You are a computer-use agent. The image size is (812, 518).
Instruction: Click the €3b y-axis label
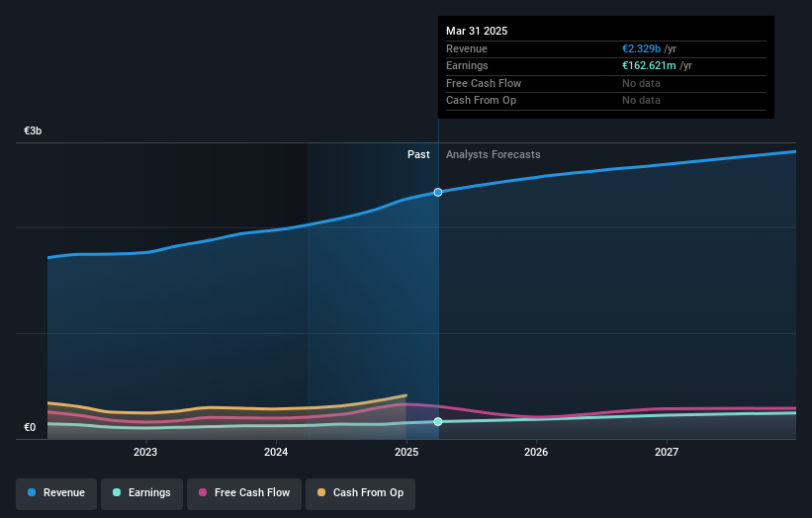(x=33, y=130)
